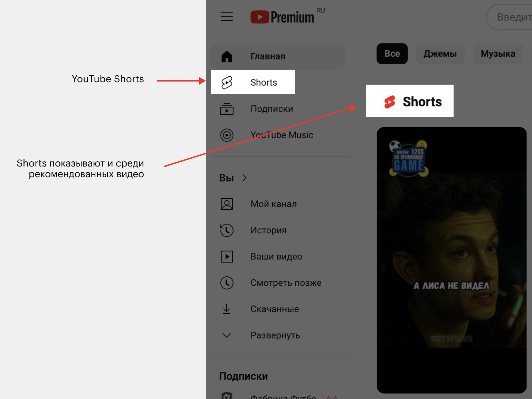Click the Скачанные download arrow icon
This screenshot has height=399, width=532.
click(x=227, y=309)
